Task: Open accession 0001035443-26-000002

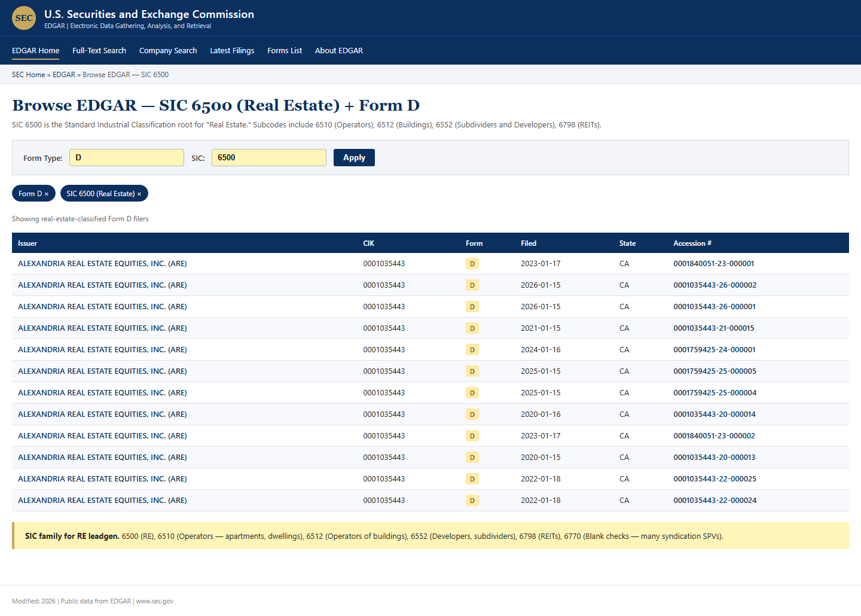Action: 715,285
